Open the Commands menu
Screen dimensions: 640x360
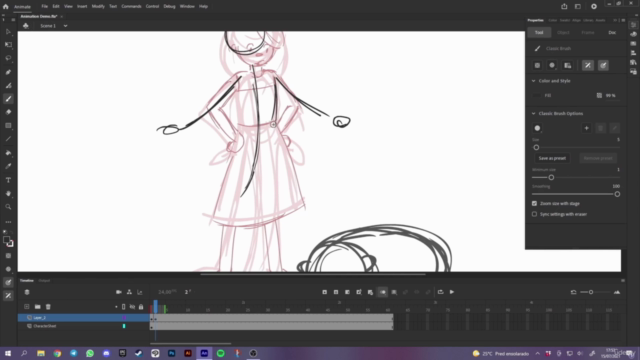tap(131, 7)
